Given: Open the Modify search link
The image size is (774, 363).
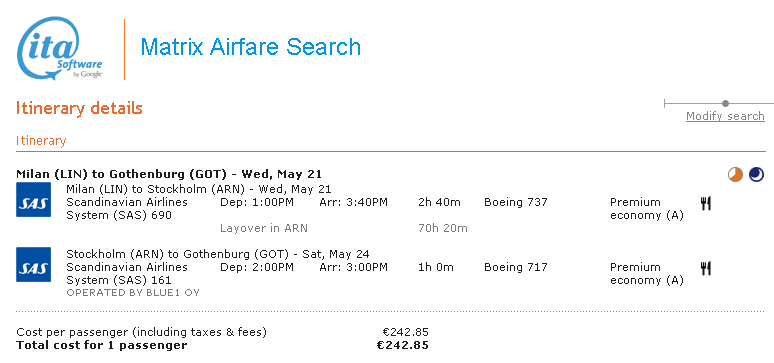Looking at the screenshot, I should (725, 116).
